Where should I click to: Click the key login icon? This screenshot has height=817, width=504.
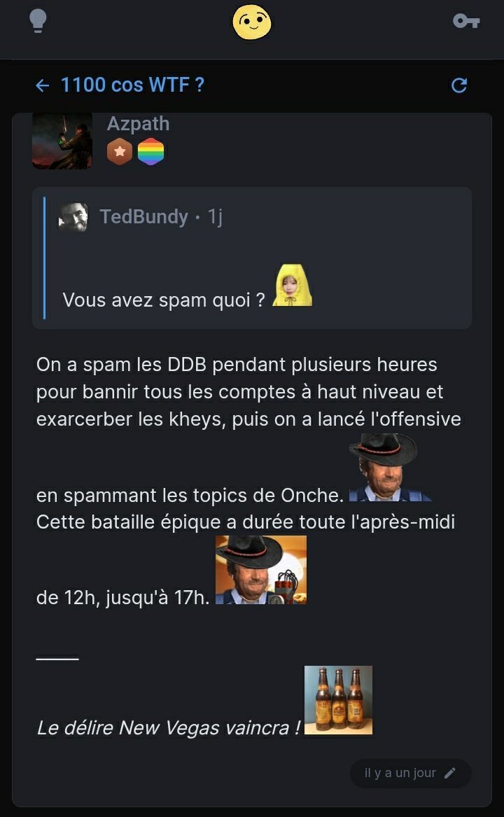click(466, 22)
